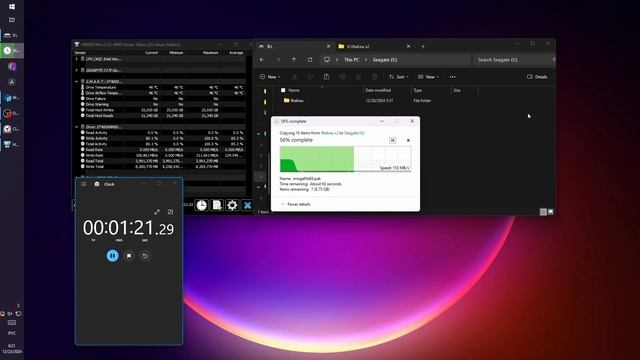This screenshot has width=640, height=360.
Task: Toggle the Details pane button
Action: [x=537, y=77]
